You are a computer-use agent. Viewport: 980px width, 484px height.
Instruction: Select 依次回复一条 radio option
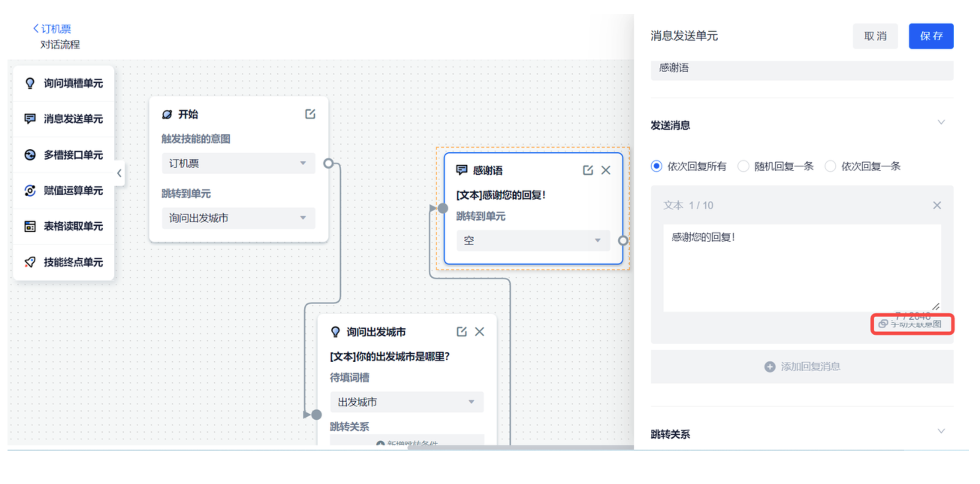[x=830, y=166]
